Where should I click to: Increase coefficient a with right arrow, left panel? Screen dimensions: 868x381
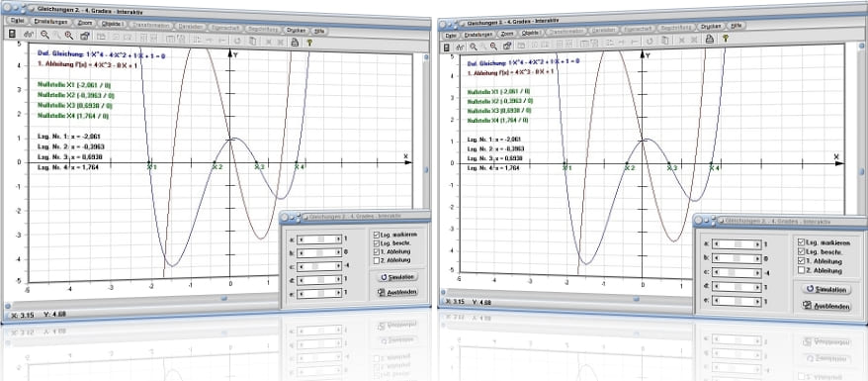[x=338, y=238]
